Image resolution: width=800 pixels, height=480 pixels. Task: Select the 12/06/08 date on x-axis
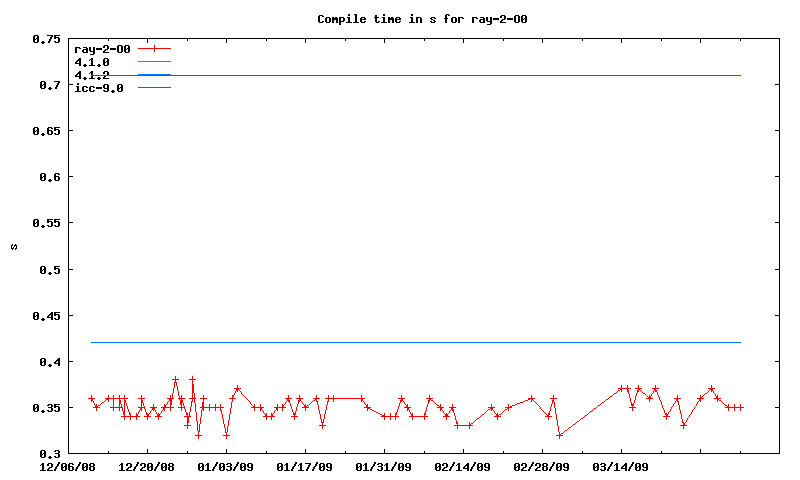tap(68, 466)
